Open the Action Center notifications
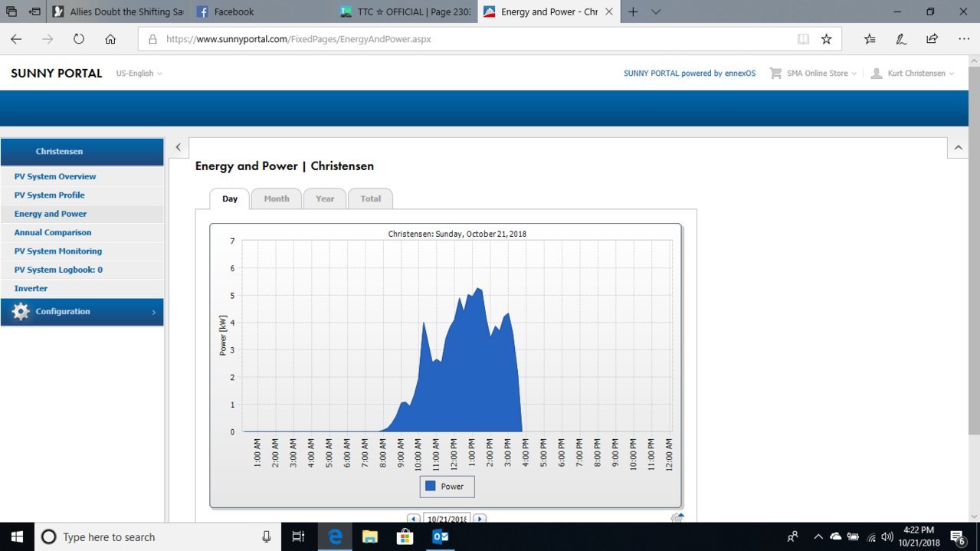Viewport: 980px width, 551px height. [x=958, y=536]
